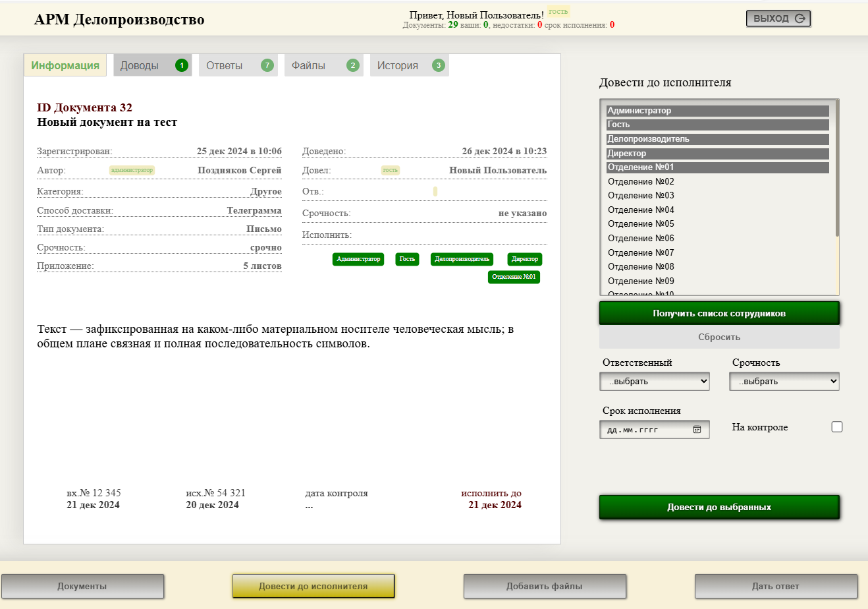Click the гость badge near greeting

558,11
